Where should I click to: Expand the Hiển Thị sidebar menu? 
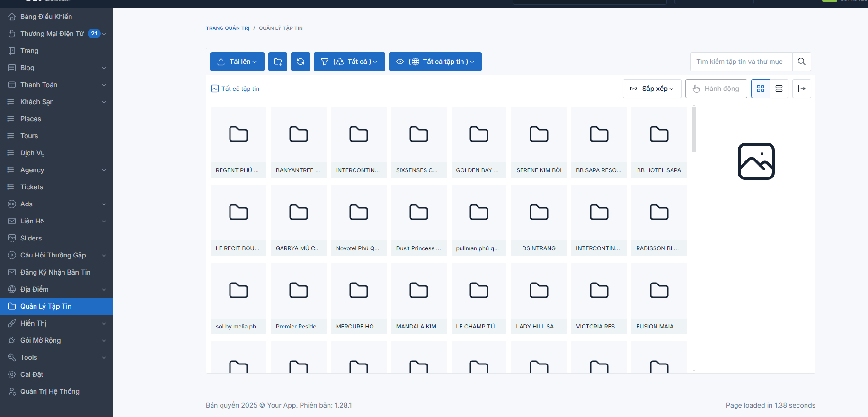[x=56, y=323]
